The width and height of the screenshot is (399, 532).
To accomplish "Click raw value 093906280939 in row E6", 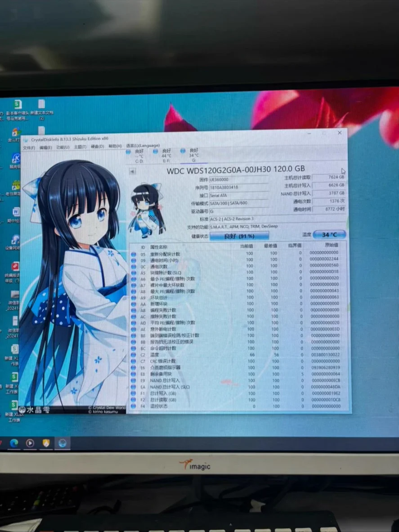I will coord(325,367).
